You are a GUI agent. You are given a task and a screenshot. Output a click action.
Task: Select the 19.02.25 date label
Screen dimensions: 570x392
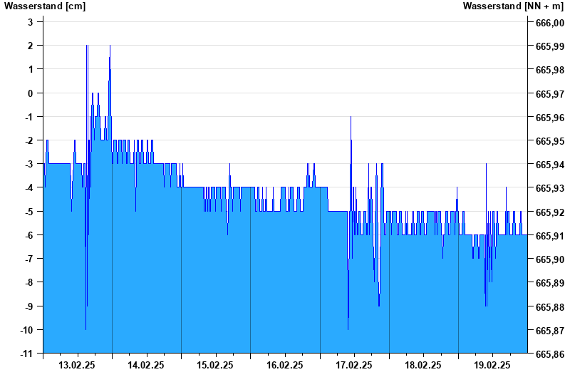(492, 365)
